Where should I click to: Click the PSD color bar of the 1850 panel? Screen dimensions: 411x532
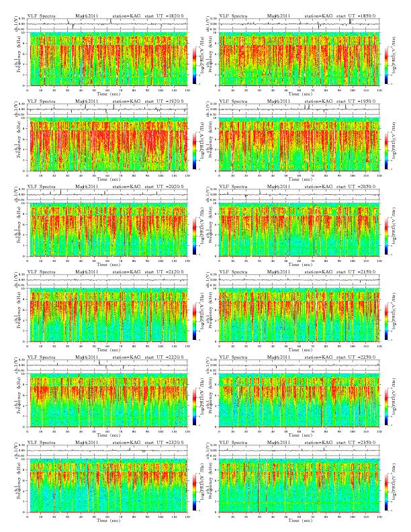click(386, 64)
